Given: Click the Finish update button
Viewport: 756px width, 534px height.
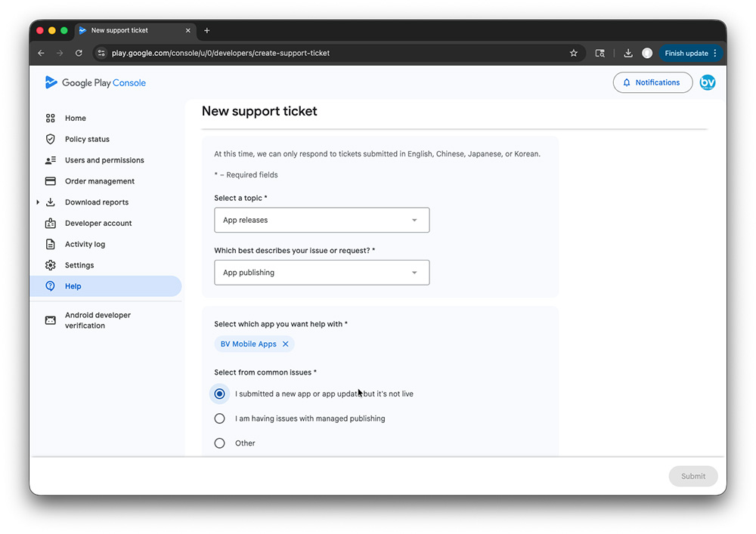Looking at the screenshot, I should coord(686,53).
